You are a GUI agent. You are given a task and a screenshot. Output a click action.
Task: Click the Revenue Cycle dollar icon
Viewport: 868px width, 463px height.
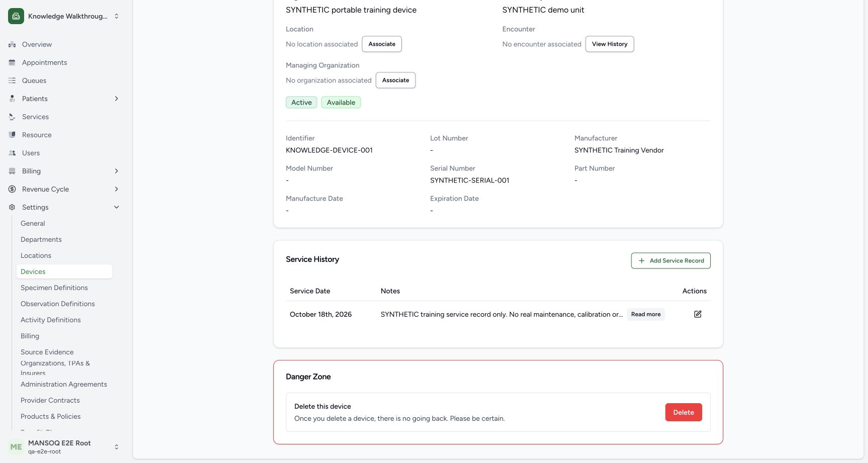pos(12,189)
